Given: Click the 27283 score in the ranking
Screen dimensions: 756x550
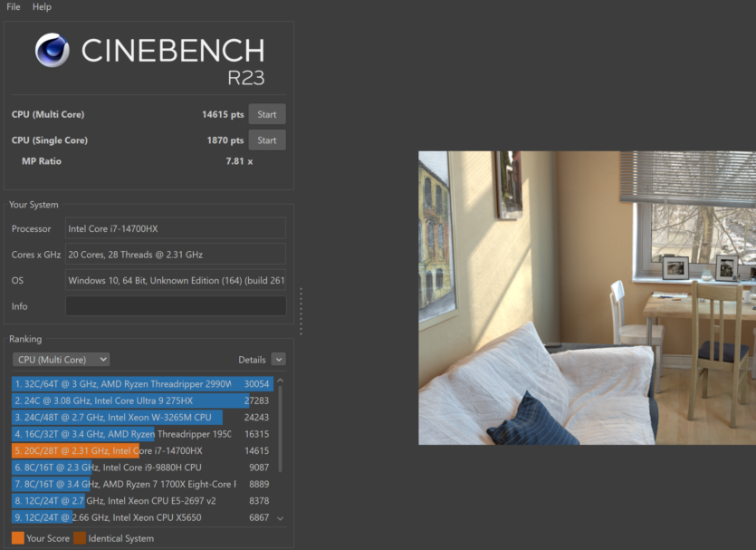Looking at the screenshot, I should click(x=256, y=400).
